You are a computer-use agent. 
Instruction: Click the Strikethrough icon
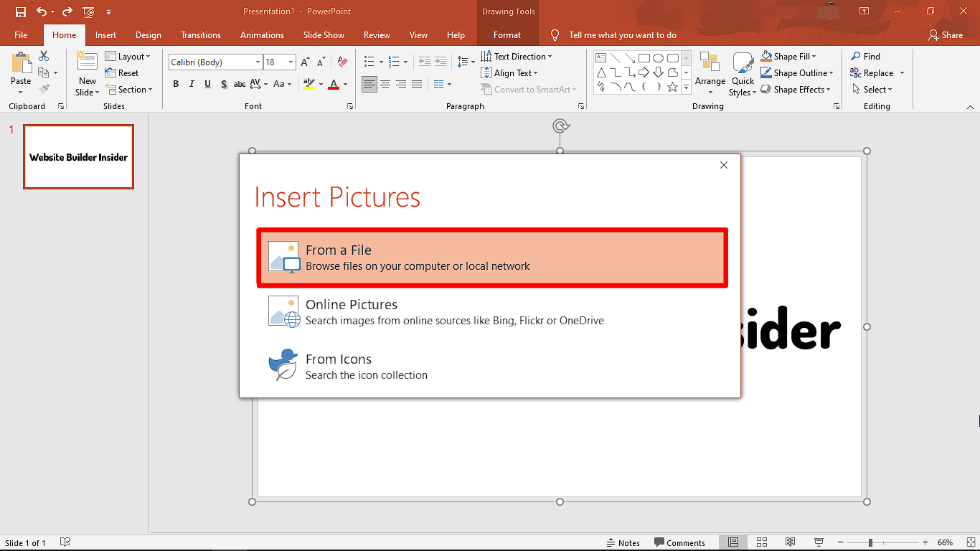(239, 84)
